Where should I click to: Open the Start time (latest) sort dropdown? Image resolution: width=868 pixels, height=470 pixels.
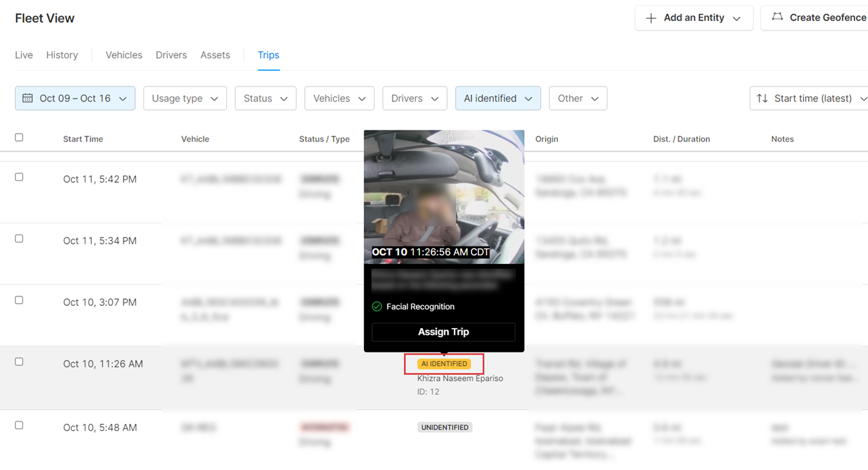click(x=809, y=99)
